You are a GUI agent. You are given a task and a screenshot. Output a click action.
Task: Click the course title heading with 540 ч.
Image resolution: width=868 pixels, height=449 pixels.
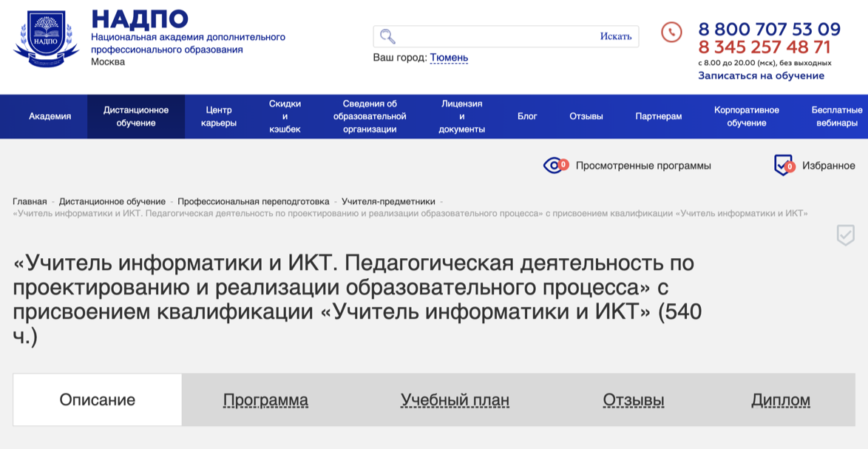click(x=358, y=300)
